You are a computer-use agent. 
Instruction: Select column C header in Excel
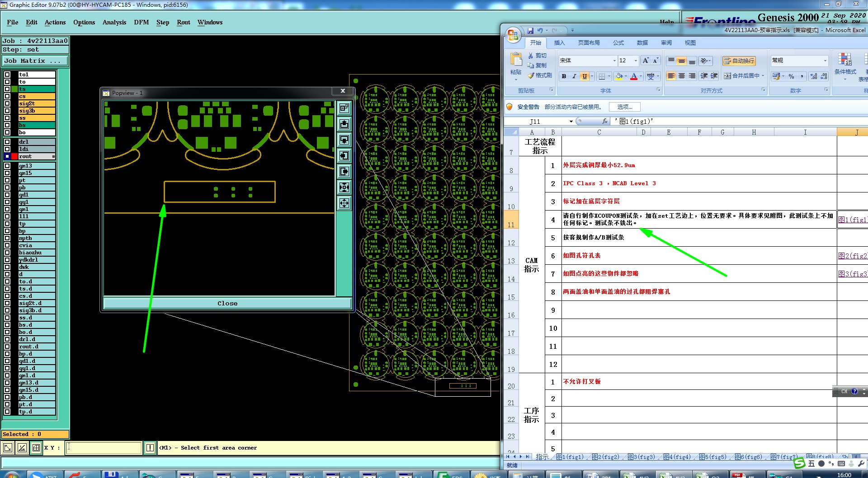599,132
